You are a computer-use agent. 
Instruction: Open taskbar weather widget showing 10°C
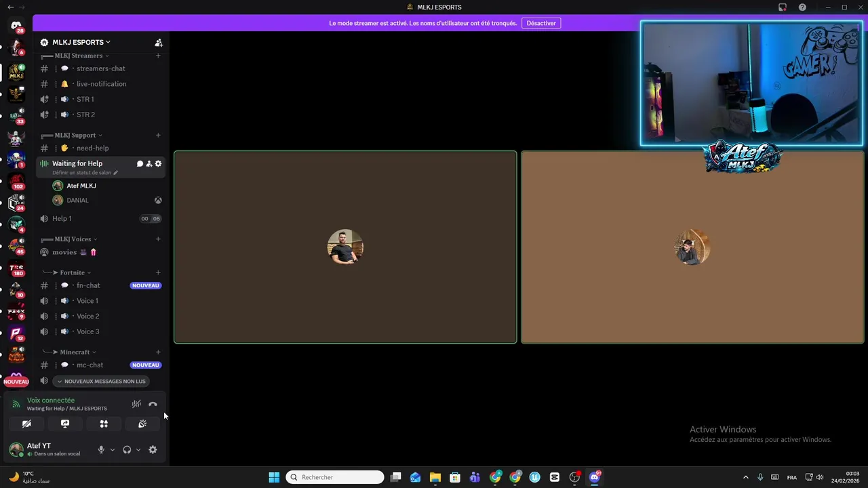point(28,477)
